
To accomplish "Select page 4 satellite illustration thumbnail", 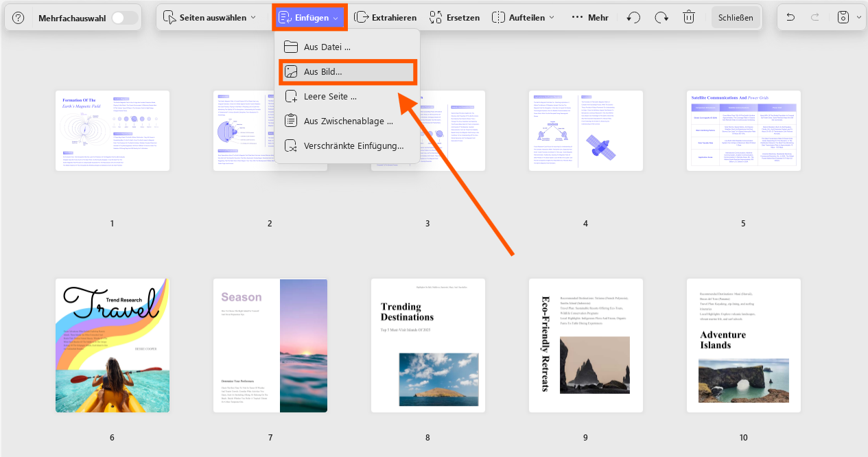I will 586,130.
